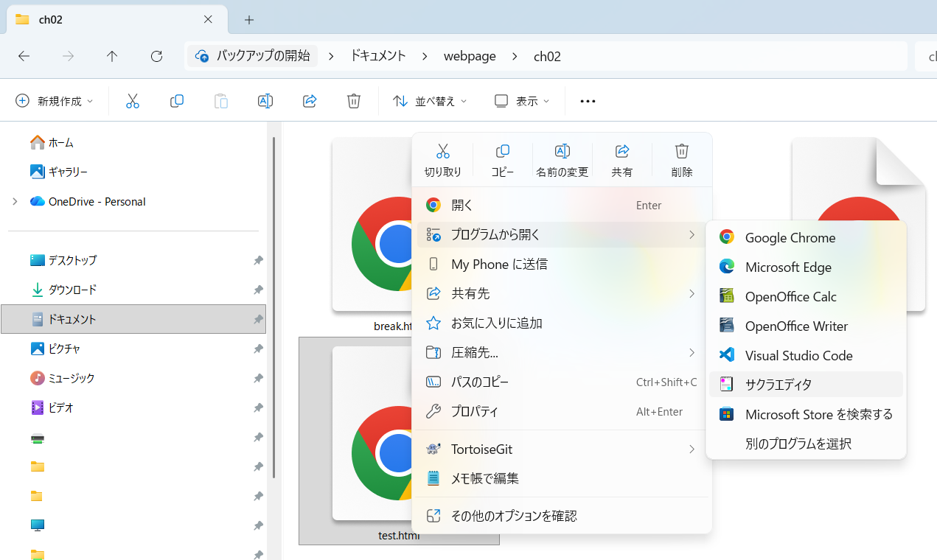Click 別のプログラムを選択 option
The image size is (937, 560).
pos(798,444)
